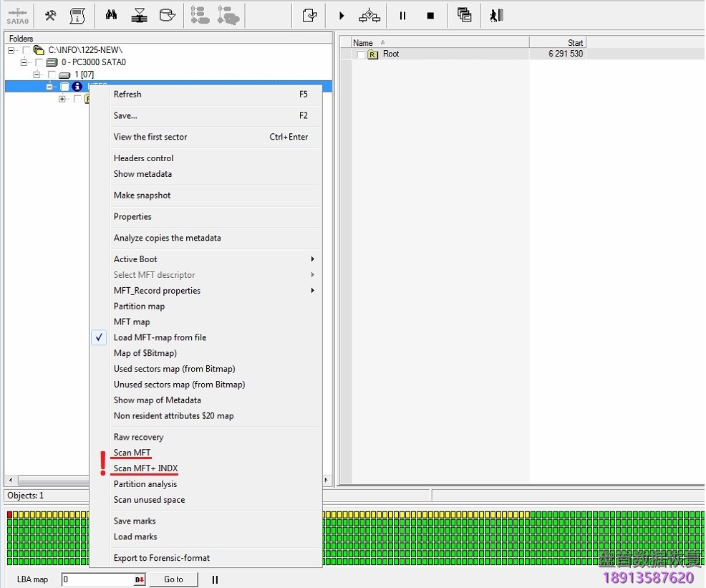Screen dimensions: 706x588
Task: Choose Raw recovery in the context menu
Action: click(138, 437)
